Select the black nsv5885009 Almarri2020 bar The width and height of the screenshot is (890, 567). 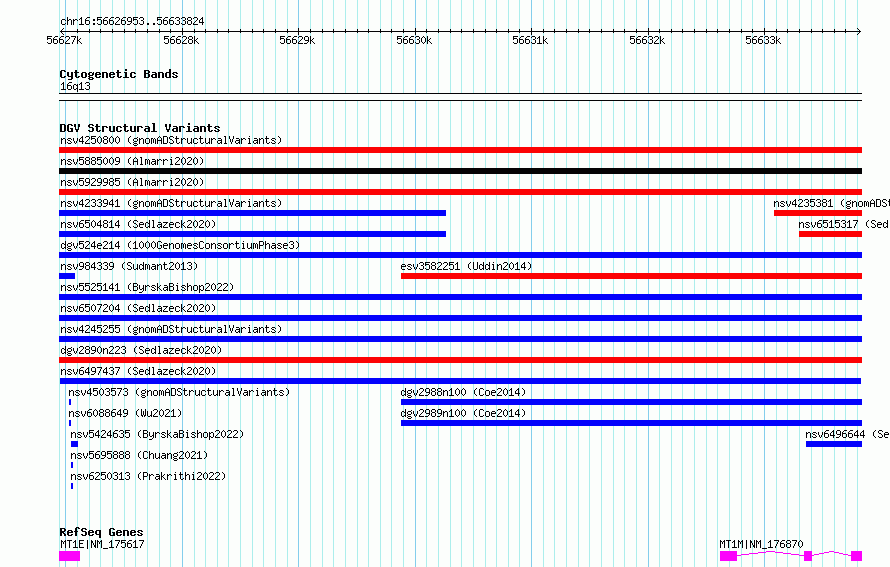coord(460,171)
